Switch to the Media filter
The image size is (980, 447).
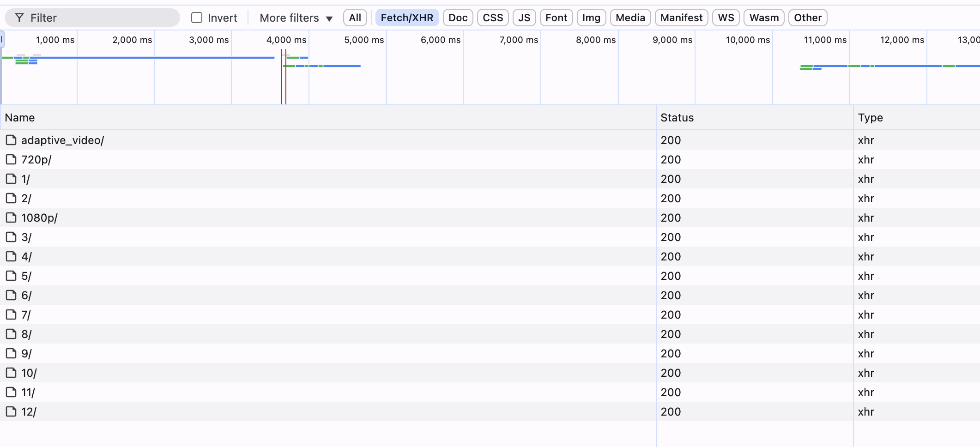tap(630, 18)
